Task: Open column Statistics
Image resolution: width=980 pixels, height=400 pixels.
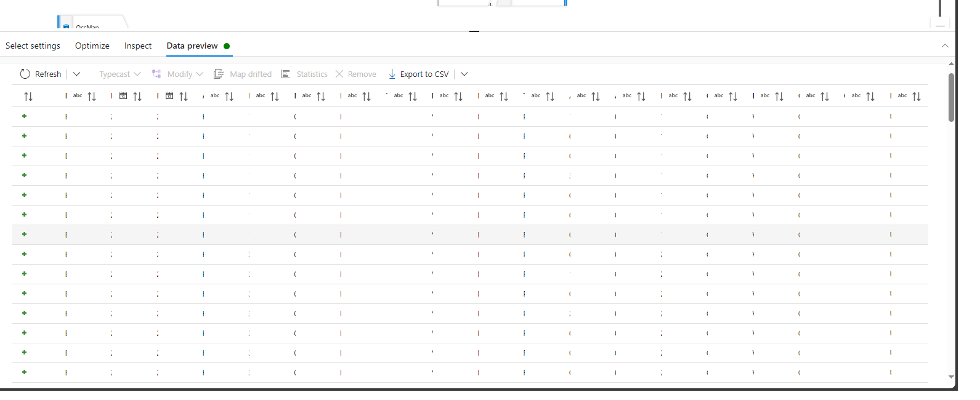Action: click(x=304, y=74)
